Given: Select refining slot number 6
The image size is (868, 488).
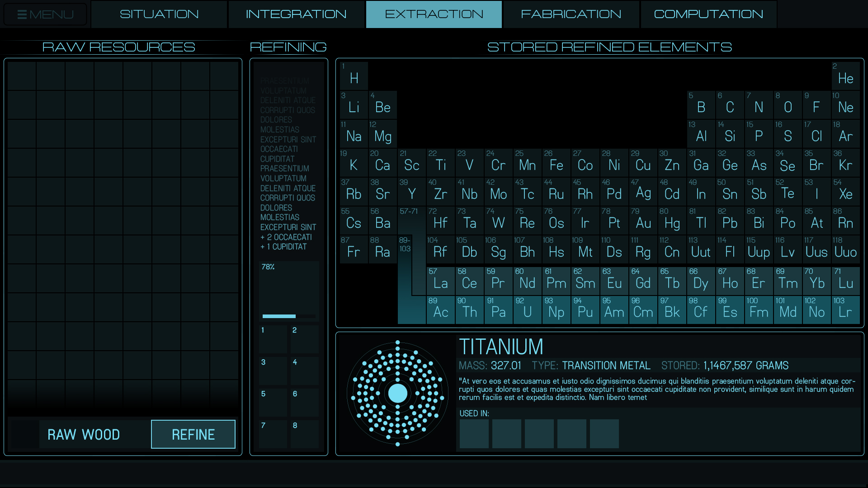Looking at the screenshot, I should [305, 402].
